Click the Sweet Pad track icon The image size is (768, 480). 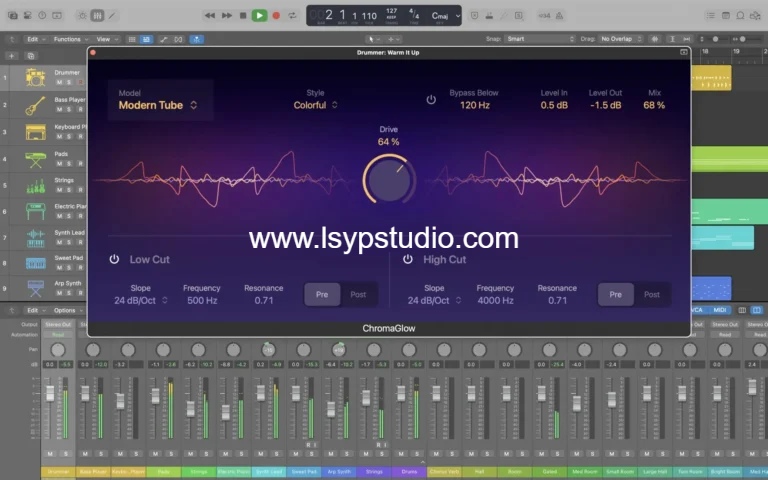coord(35,264)
